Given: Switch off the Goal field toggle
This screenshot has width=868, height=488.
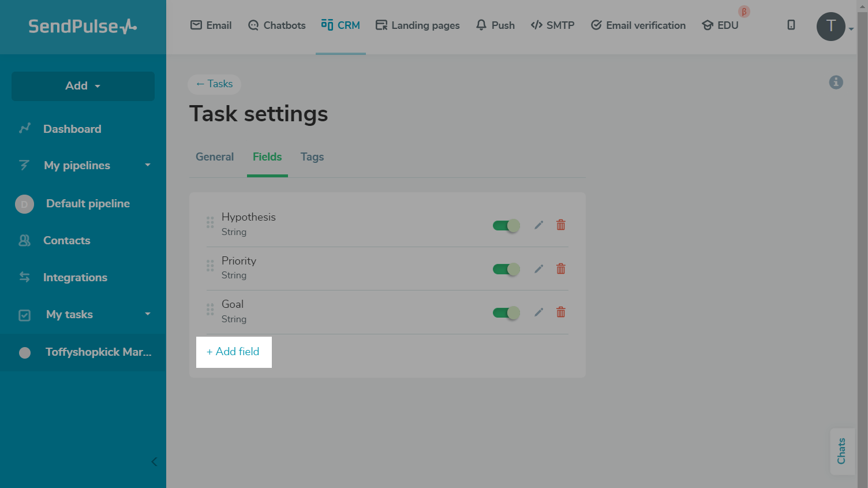Looking at the screenshot, I should 506,313.
